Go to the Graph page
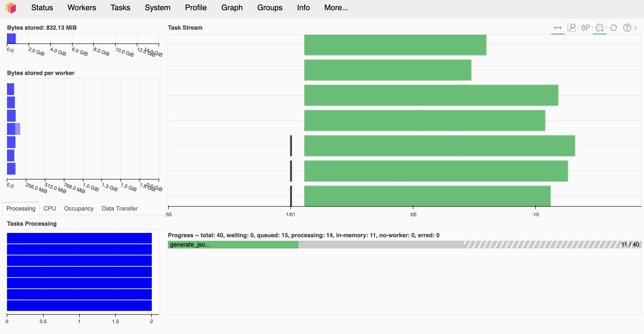The height and width of the screenshot is (334, 644). coord(232,8)
